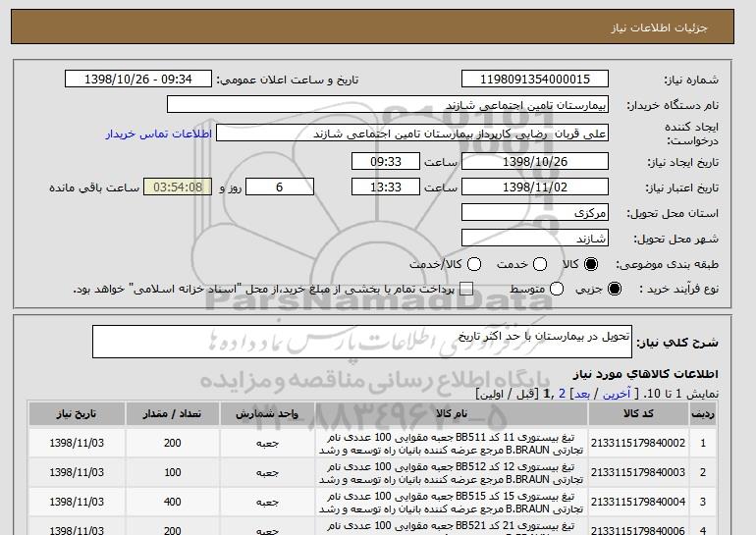The width and height of the screenshot is (756, 535).
Task: Select the متوسط purchase type radio
Action: tap(557, 289)
